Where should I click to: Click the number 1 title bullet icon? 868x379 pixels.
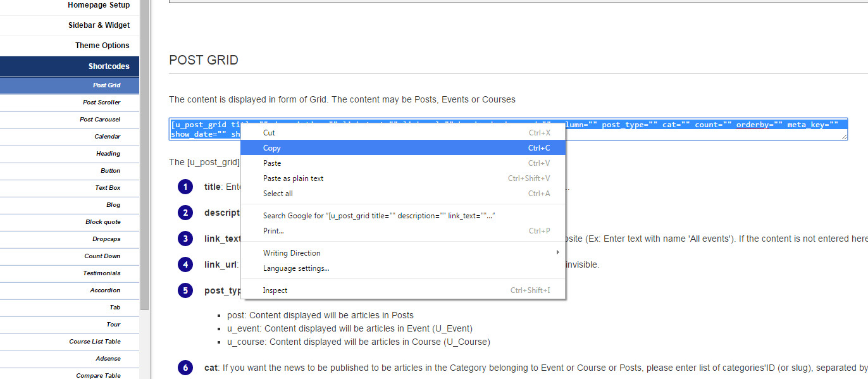[185, 187]
